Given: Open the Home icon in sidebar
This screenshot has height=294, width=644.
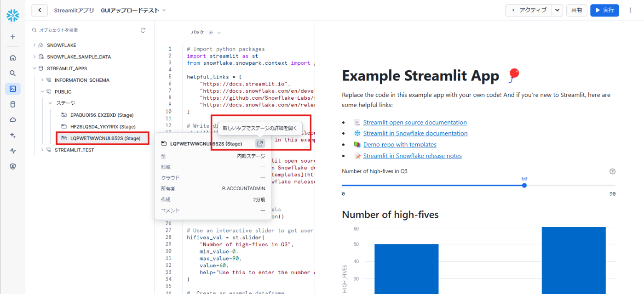Looking at the screenshot, I should pyautogui.click(x=13, y=57).
